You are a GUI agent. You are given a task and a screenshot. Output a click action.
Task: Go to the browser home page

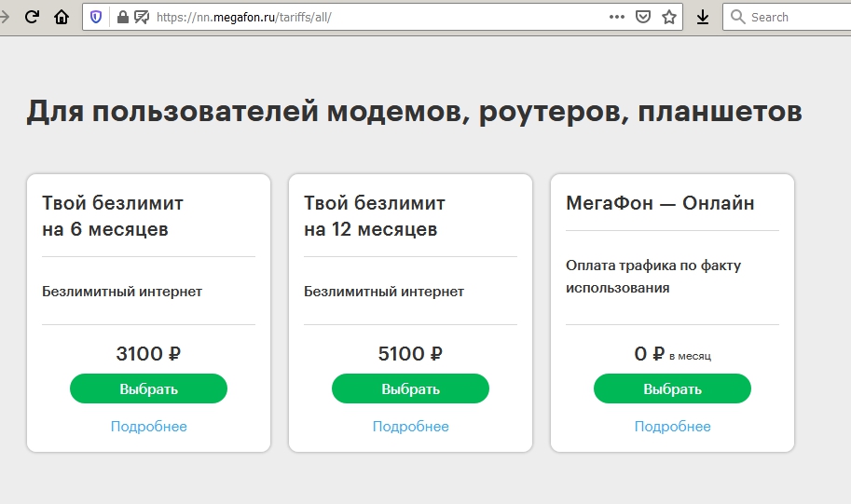coord(62,17)
